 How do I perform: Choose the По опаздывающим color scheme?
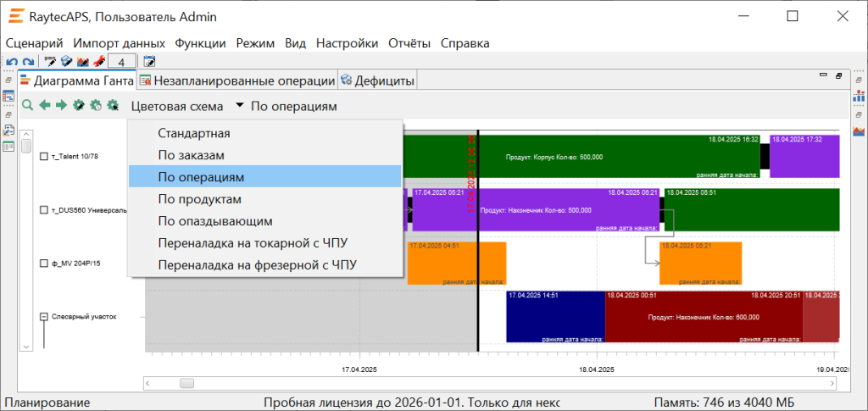tap(264, 221)
